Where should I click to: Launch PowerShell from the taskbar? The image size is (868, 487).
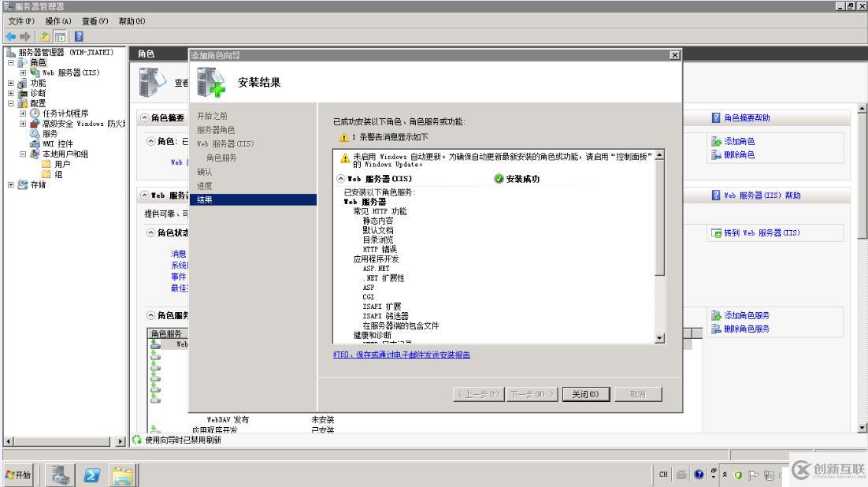92,475
